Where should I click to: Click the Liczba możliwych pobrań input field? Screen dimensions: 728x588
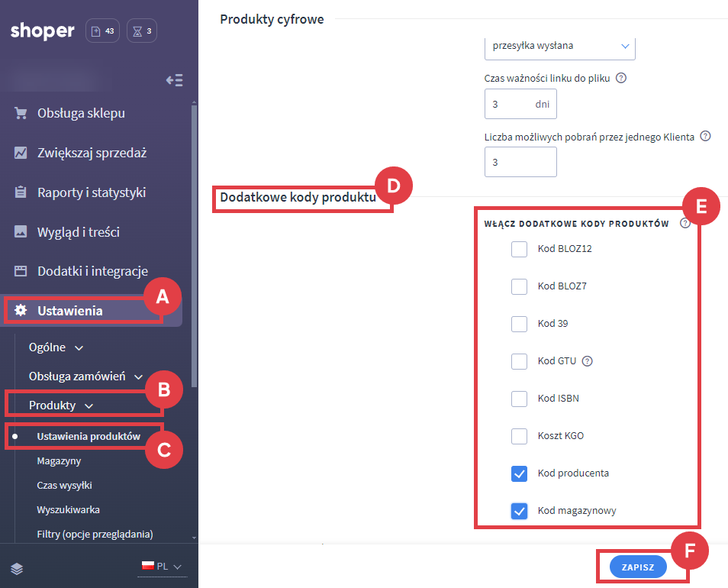(x=520, y=163)
